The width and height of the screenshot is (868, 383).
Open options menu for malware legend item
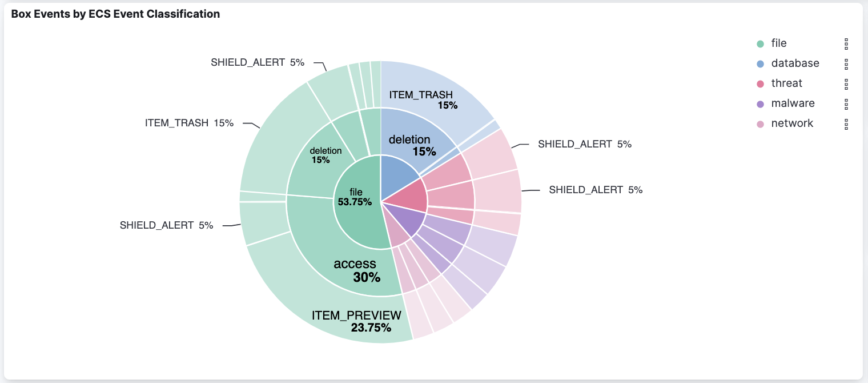[x=846, y=103]
